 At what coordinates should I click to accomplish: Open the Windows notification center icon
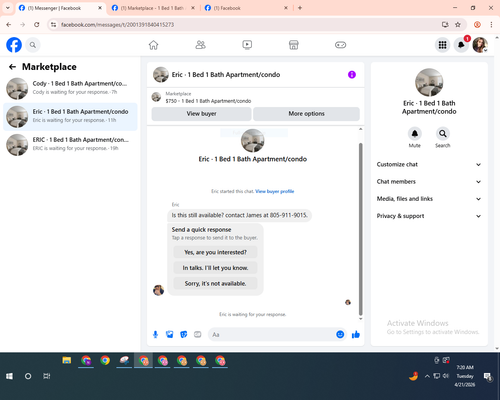(488, 377)
